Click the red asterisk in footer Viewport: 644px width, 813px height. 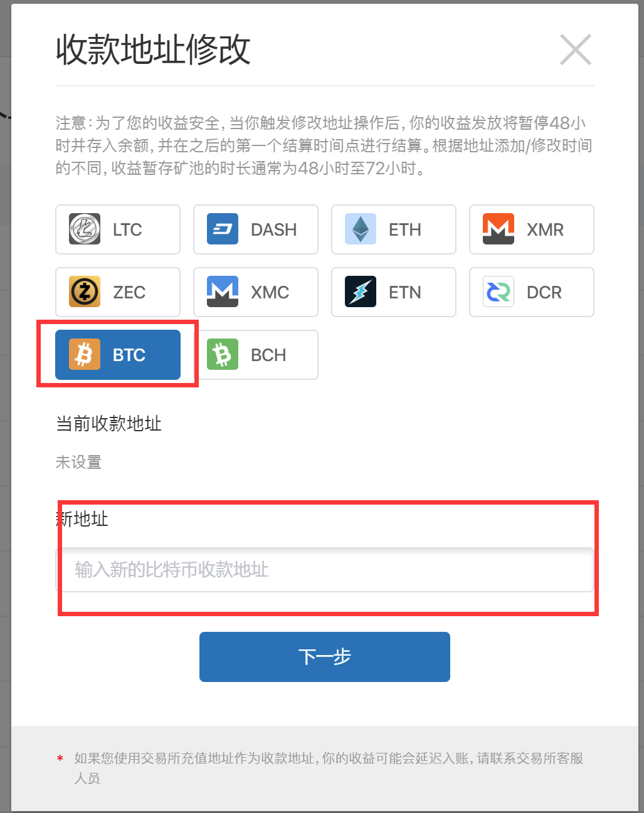[x=60, y=759]
